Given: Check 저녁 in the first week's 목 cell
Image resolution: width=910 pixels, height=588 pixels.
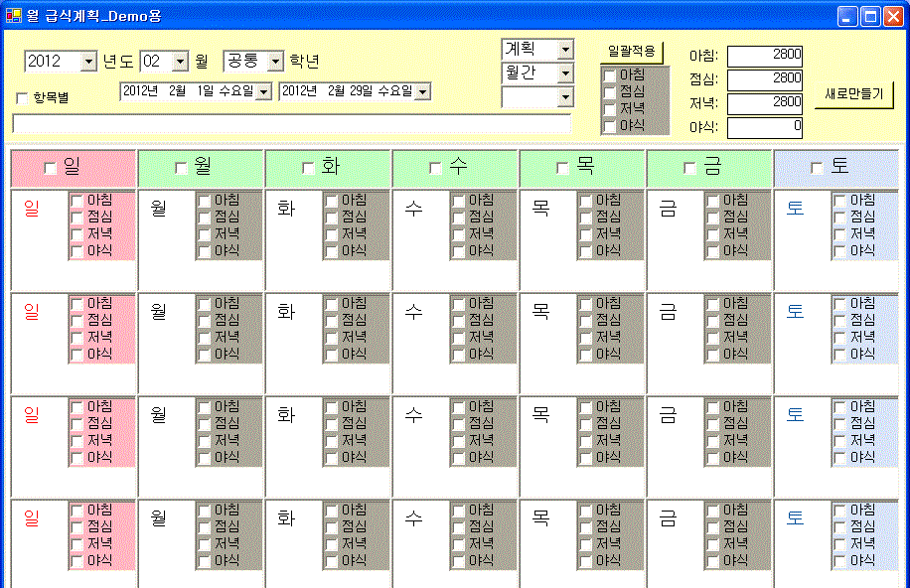Looking at the screenshot, I should click(585, 234).
